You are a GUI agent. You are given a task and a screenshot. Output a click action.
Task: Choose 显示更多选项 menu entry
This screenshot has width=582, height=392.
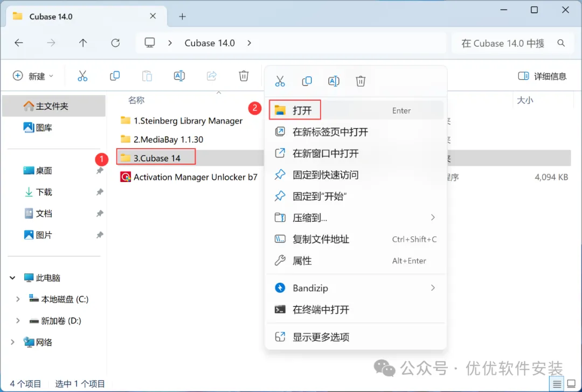click(x=356, y=337)
